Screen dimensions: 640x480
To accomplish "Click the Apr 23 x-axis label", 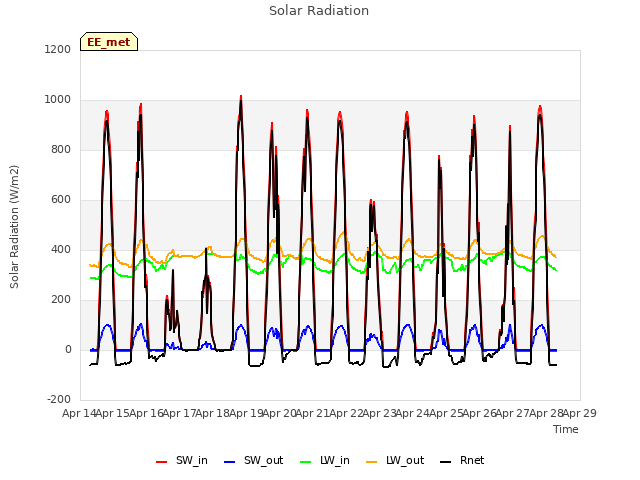I will [379, 413].
